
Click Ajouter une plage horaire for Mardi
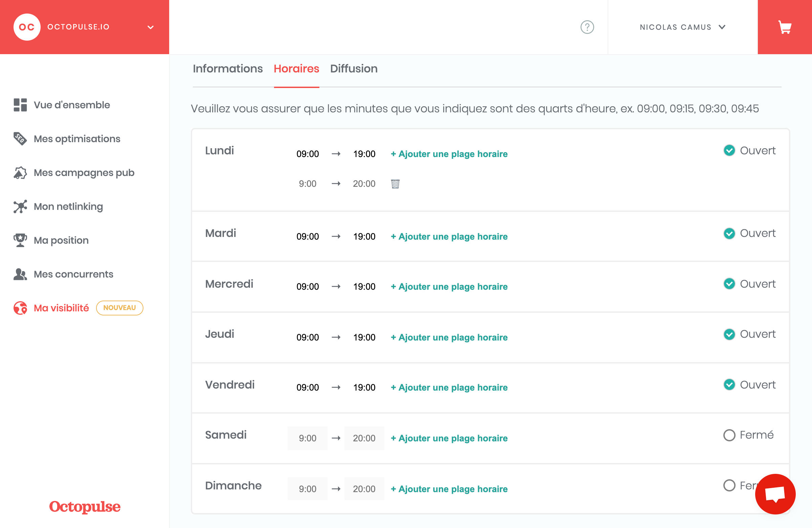pyautogui.click(x=449, y=236)
